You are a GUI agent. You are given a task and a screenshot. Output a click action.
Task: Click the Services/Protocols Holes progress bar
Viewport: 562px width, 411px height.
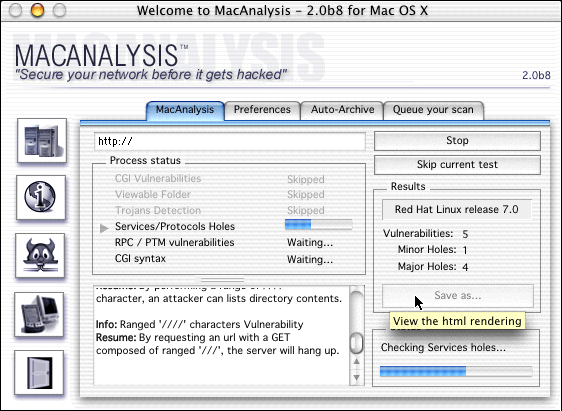(x=319, y=225)
